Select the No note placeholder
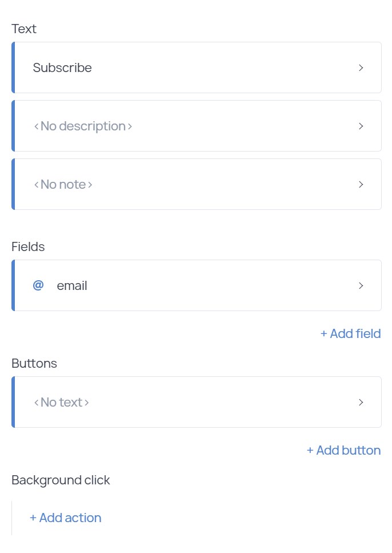The height and width of the screenshot is (553, 392). (x=63, y=184)
